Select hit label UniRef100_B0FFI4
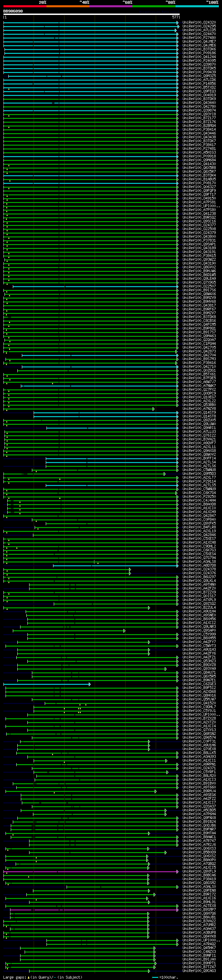The image size is (222, 980). click(x=199, y=459)
